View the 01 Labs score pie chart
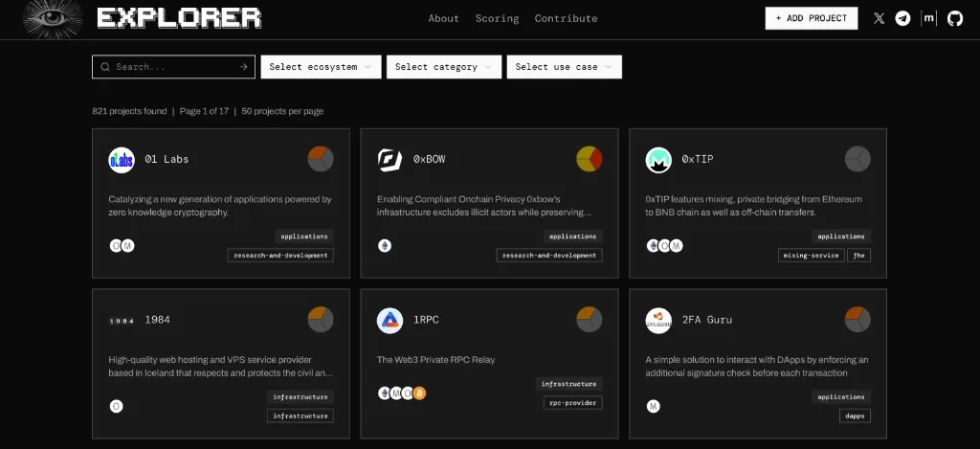This screenshot has width=980, height=449. (x=321, y=159)
